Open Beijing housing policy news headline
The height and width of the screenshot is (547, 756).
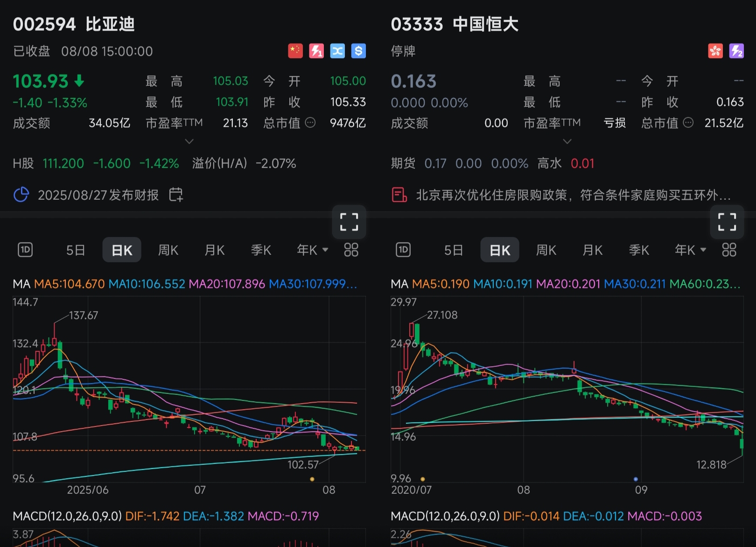(574, 195)
